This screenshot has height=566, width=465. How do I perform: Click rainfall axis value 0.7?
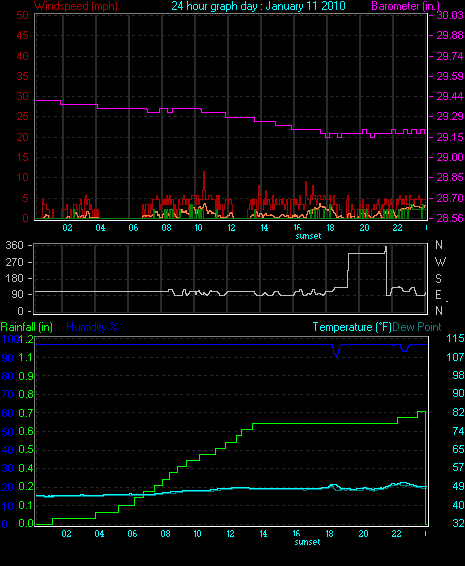(26, 413)
